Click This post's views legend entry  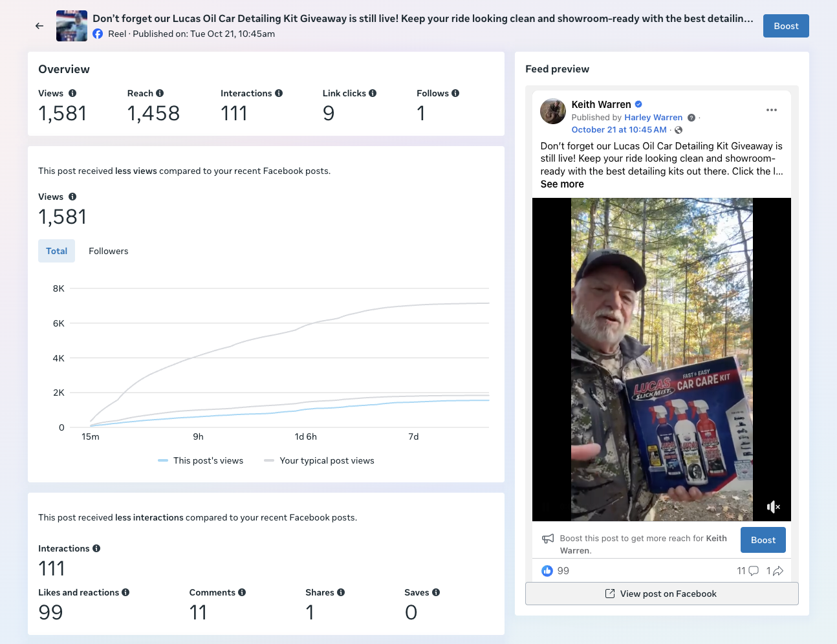click(x=201, y=460)
